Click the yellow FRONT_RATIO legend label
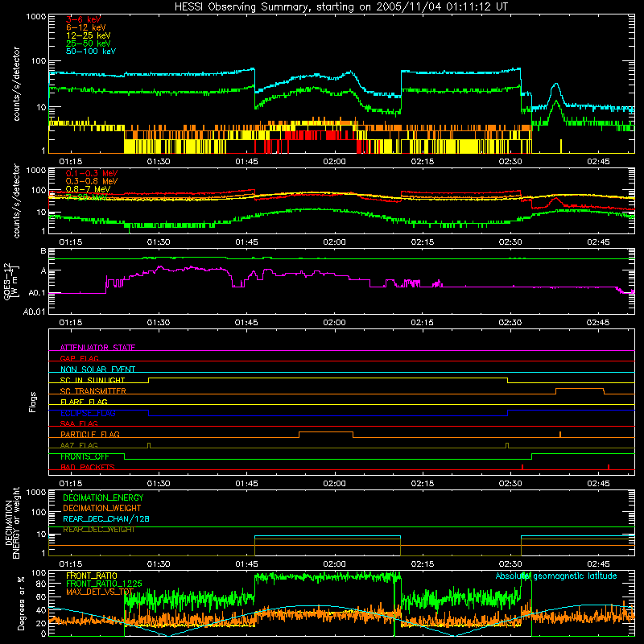The height and width of the screenshot is (644, 644). pyautogui.click(x=92, y=576)
